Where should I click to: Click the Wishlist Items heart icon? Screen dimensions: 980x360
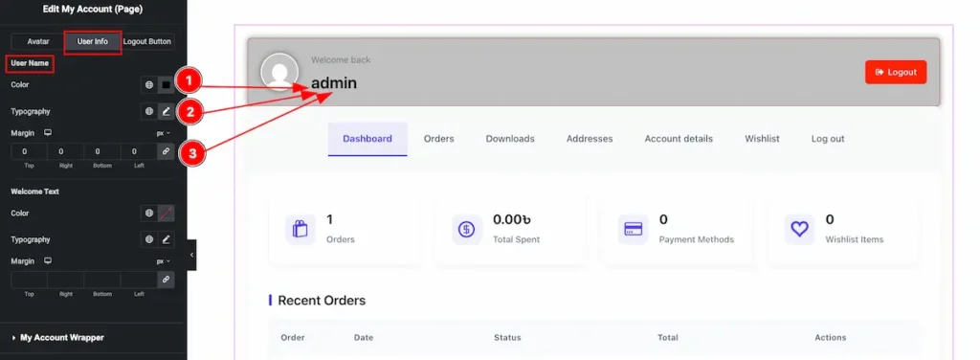pos(799,230)
